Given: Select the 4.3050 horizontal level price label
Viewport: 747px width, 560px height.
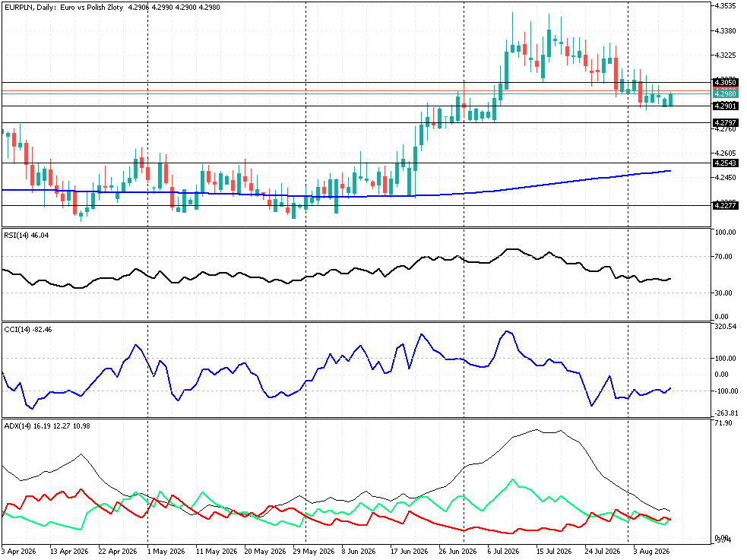Looking at the screenshot, I should coord(725,83).
